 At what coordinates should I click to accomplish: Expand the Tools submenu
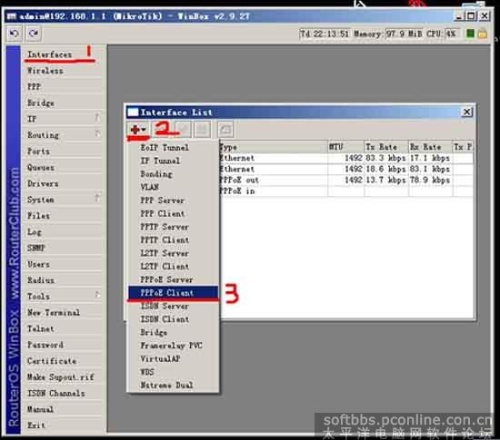point(63,296)
